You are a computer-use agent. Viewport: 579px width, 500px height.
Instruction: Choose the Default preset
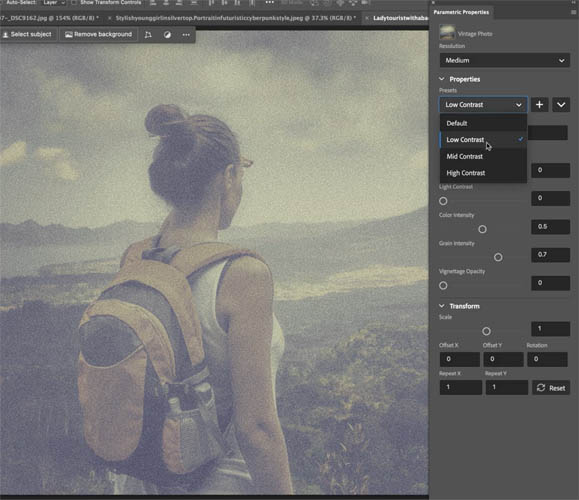tap(483, 123)
